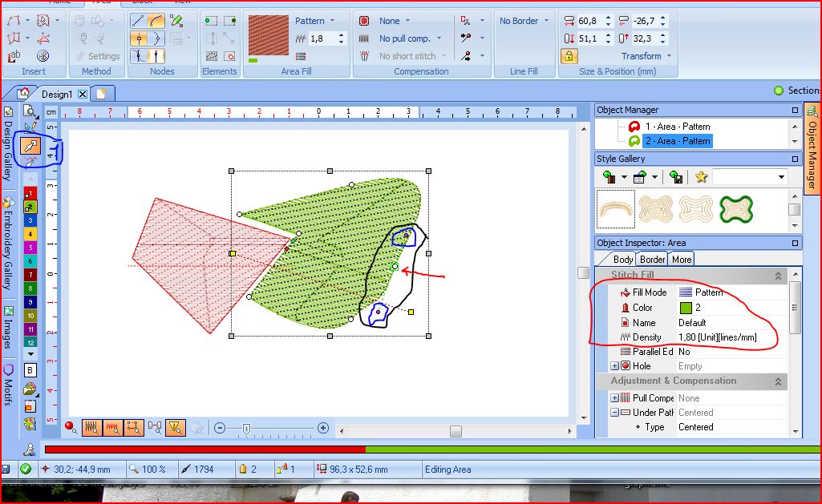Click the show nodes view icon
The height and width of the screenshot is (504, 822).
(x=134, y=428)
